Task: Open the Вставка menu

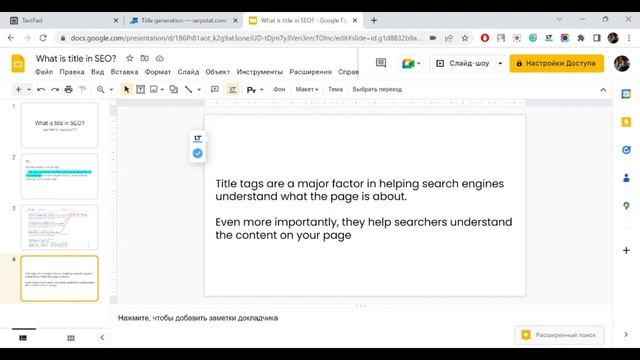Action: 124,72
